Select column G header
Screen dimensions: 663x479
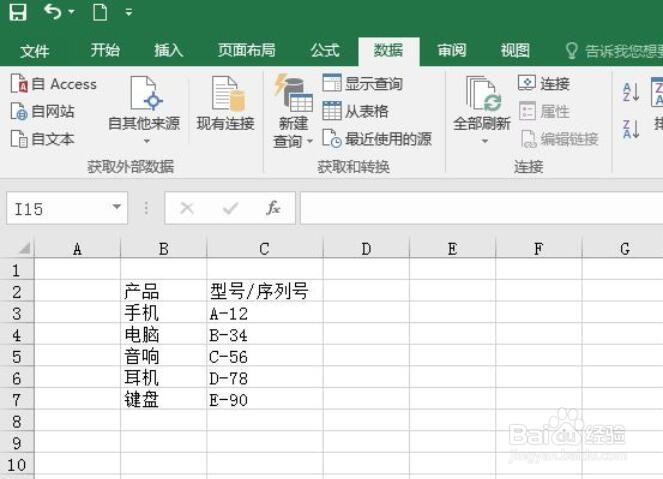[623, 249]
